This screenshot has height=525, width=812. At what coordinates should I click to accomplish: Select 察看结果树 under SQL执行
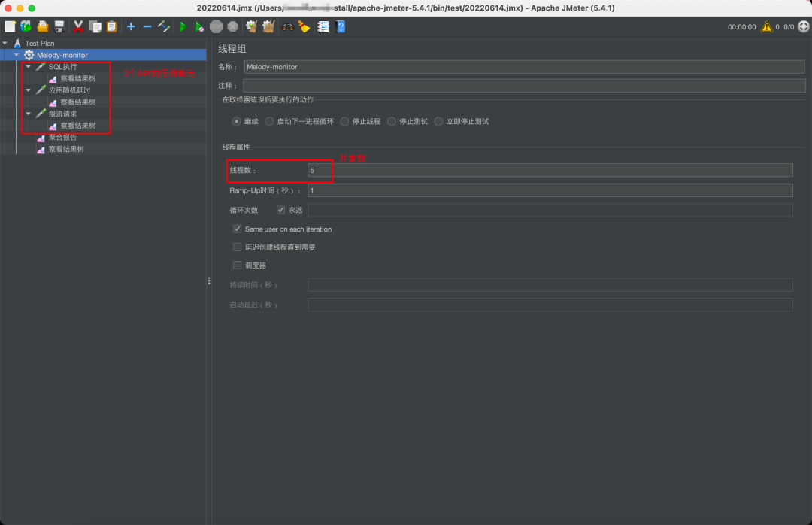[77, 79]
